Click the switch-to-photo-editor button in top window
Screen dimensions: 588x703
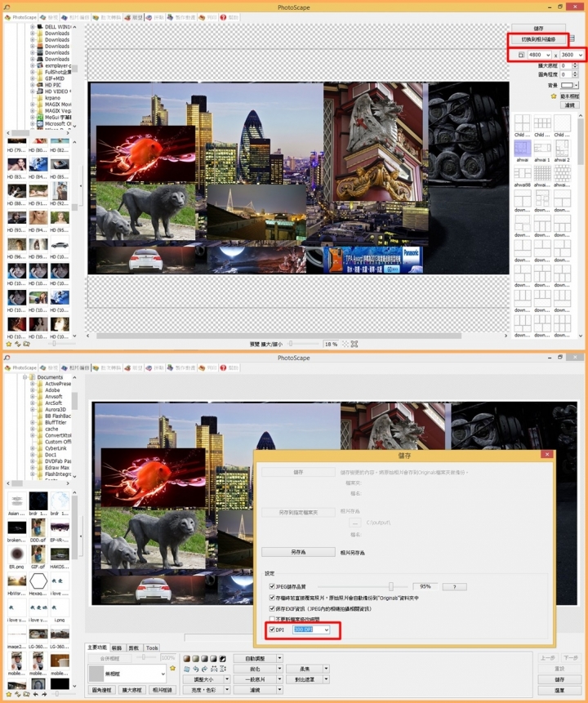pyautogui.click(x=538, y=39)
